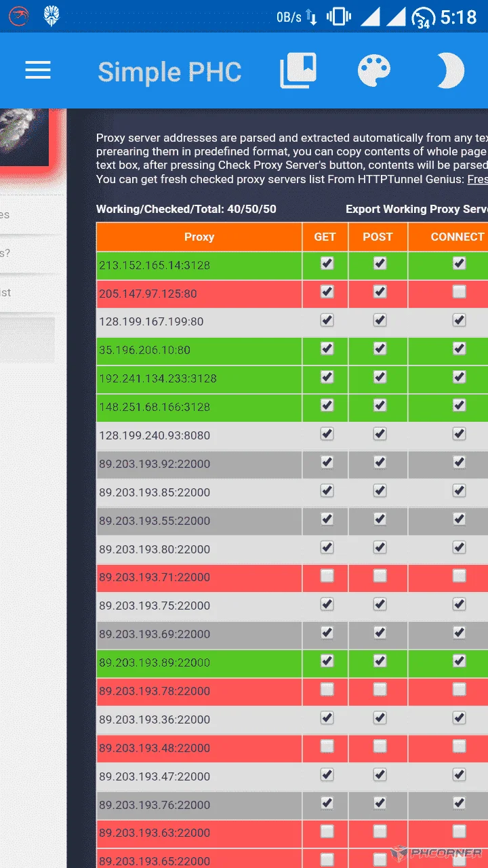Screen dimensions: 488x868
Task: Select proxy 89.203.193.69:22000
Action: [x=155, y=635]
